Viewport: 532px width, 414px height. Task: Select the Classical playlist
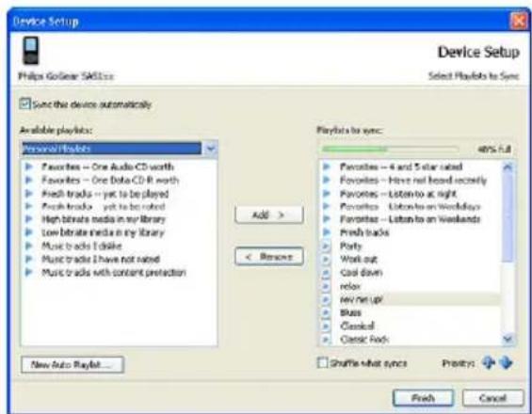click(357, 326)
